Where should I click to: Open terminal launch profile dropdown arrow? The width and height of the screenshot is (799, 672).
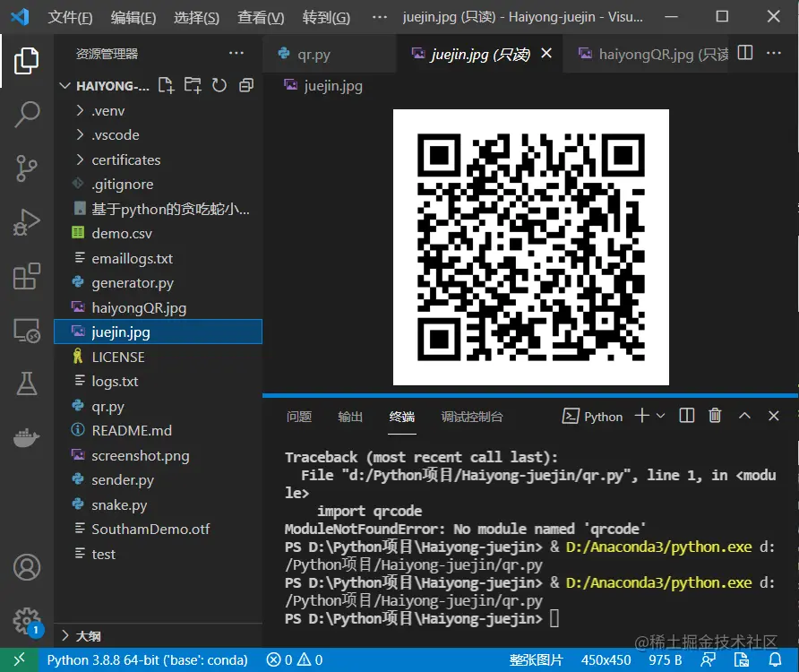pos(660,416)
